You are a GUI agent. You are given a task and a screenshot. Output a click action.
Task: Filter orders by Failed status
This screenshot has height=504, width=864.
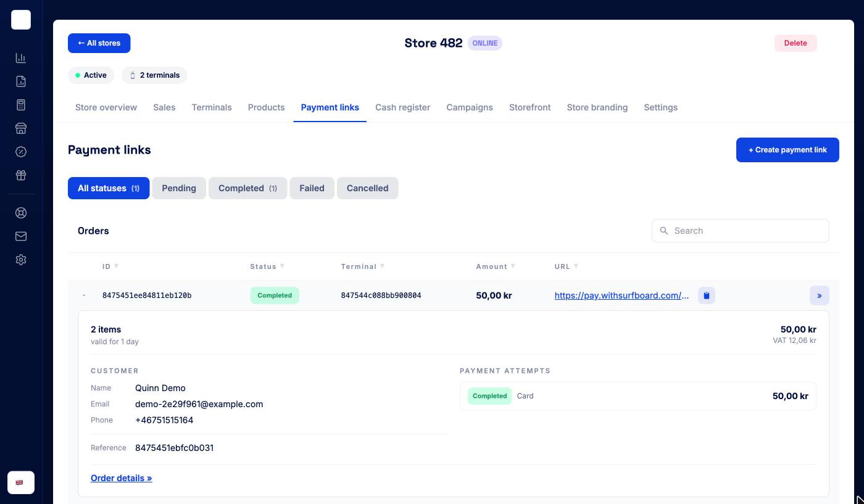[312, 188]
